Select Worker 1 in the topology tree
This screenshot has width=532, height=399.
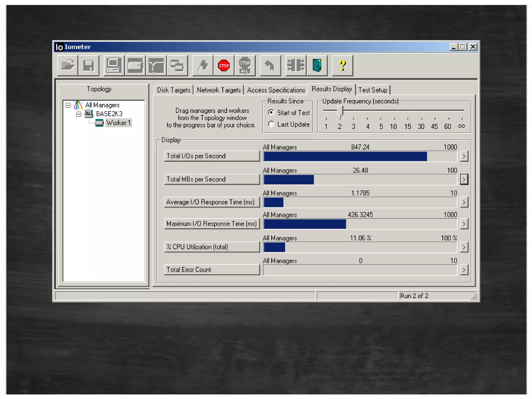(118, 123)
